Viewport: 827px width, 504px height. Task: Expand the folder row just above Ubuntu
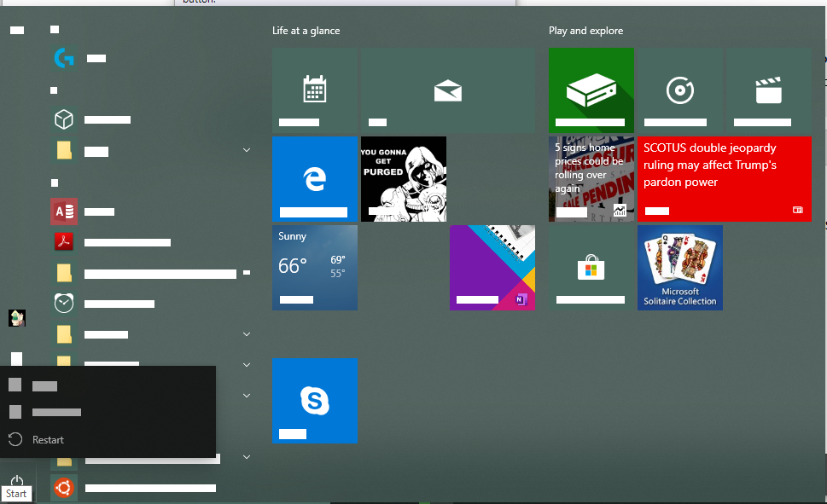(x=247, y=457)
